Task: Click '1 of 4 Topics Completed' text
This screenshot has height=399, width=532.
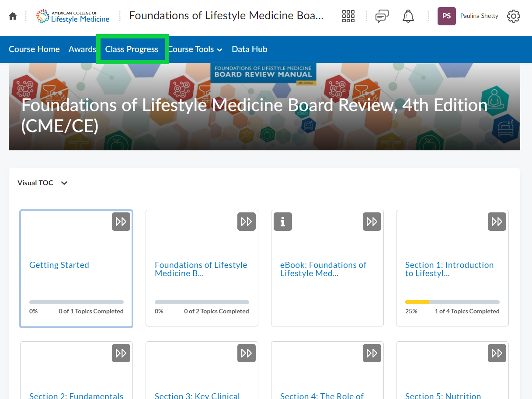Action: 467,312
